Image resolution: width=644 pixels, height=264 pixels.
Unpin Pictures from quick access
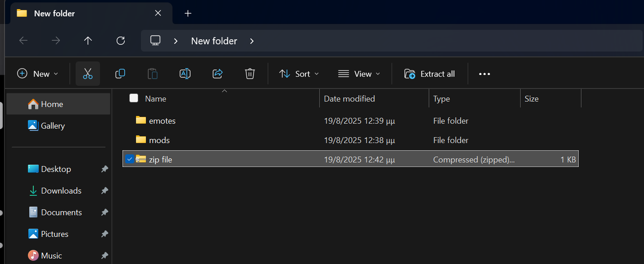tap(105, 234)
